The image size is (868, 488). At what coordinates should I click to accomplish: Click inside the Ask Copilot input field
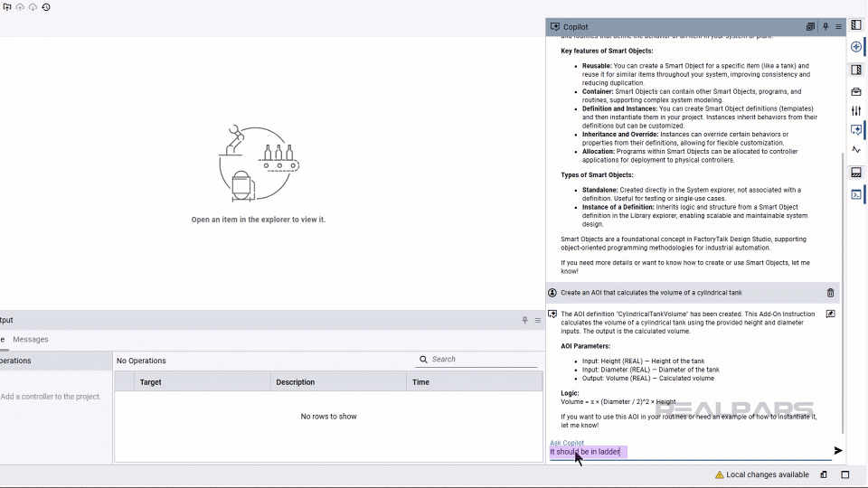[x=690, y=452]
